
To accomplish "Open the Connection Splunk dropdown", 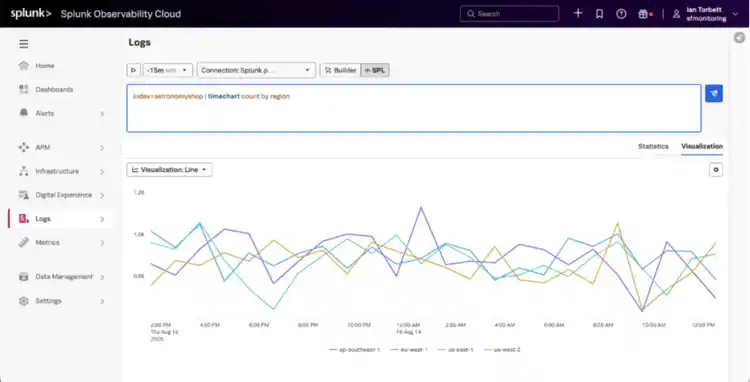I will click(x=256, y=70).
